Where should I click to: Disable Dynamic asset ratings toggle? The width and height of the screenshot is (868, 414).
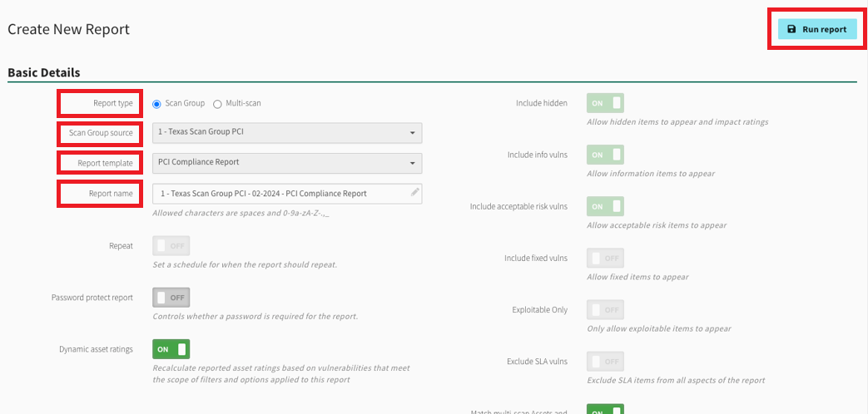point(171,349)
